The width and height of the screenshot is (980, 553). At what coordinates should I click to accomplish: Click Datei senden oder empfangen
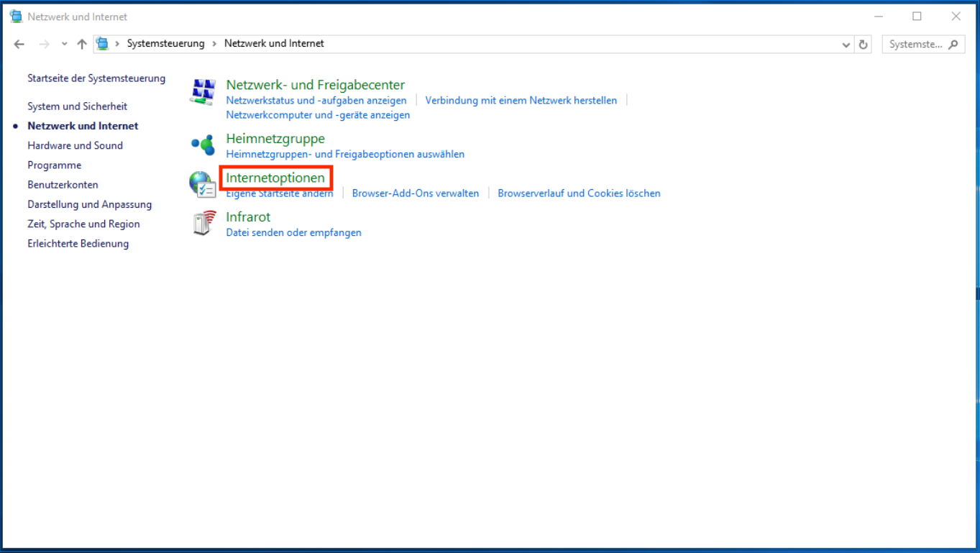[293, 233]
